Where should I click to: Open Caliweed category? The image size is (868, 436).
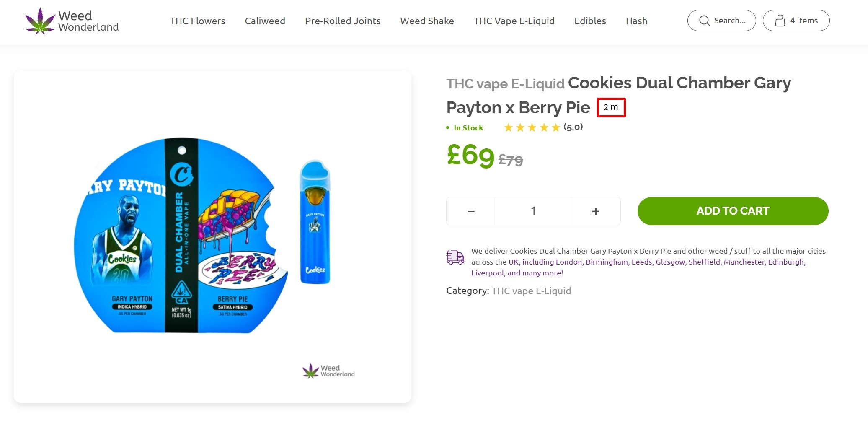point(265,21)
